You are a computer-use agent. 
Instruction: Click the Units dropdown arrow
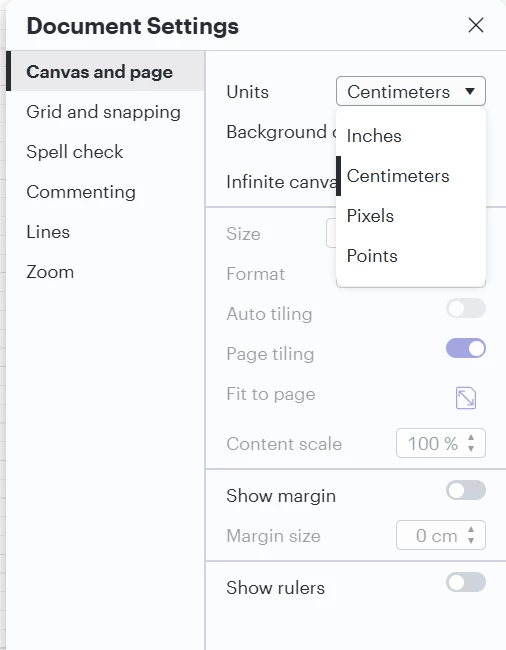(470, 91)
